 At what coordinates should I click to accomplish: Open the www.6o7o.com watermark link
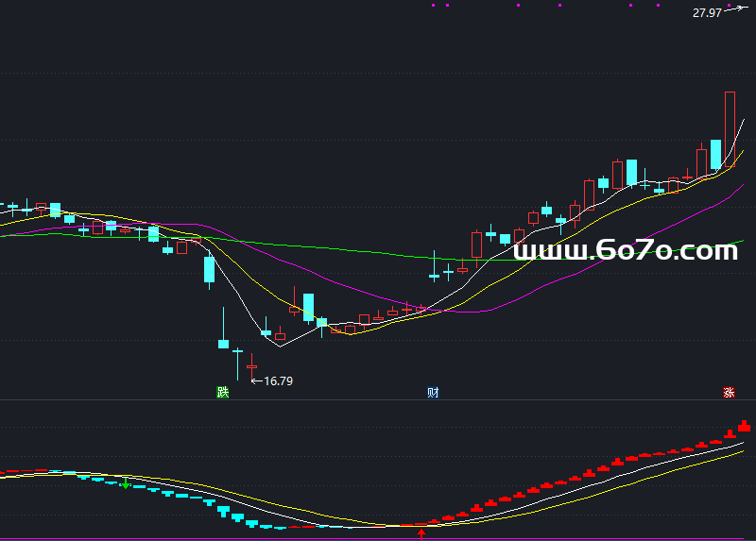coord(625,250)
